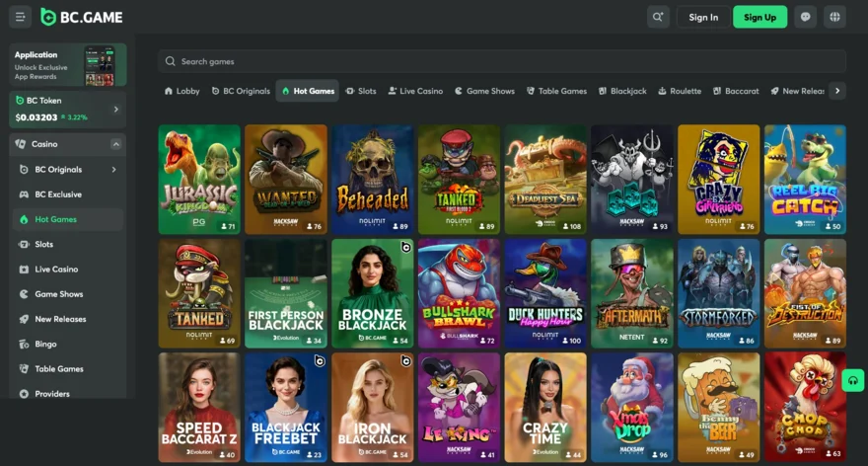Click the Sign In button
The height and width of the screenshot is (466, 868).
(x=703, y=17)
